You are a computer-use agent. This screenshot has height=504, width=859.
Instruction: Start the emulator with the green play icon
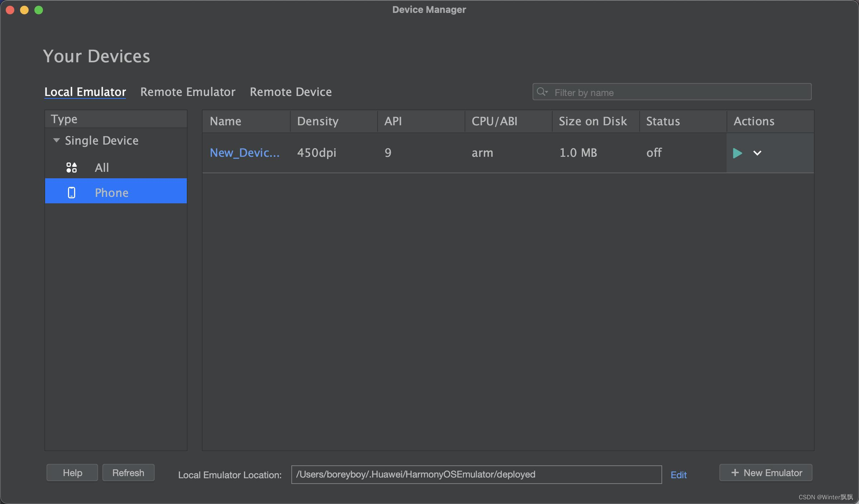click(x=737, y=153)
